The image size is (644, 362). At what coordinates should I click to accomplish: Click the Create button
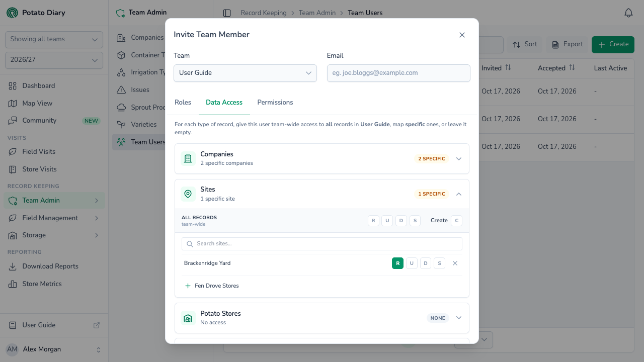point(613,44)
